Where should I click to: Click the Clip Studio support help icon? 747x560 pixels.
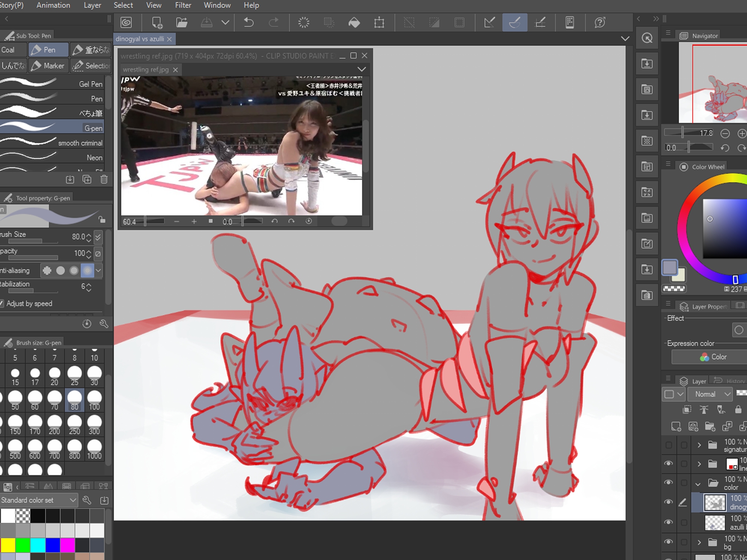[600, 22]
